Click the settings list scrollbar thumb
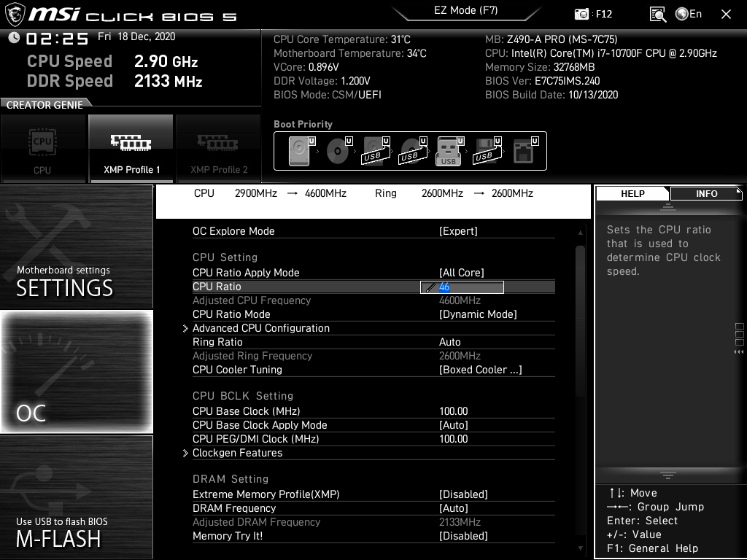Image resolution: width=747 pixels, height=560 pixels. coord(580,322)
